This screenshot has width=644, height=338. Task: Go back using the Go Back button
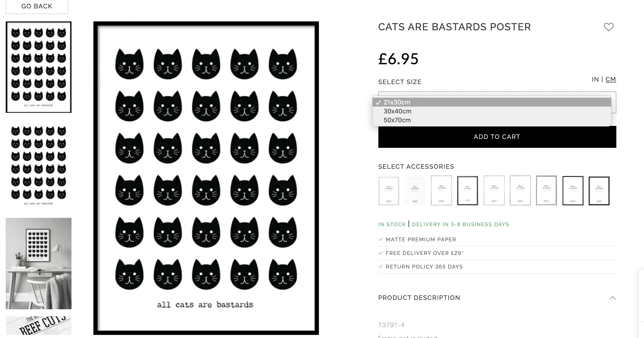pos(37,6)
